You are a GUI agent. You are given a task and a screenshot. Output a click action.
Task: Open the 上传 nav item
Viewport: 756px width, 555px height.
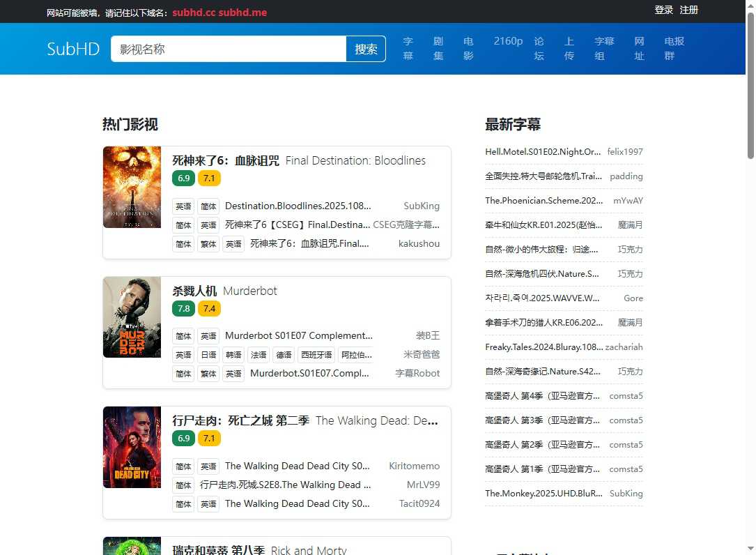coord(569,48)
